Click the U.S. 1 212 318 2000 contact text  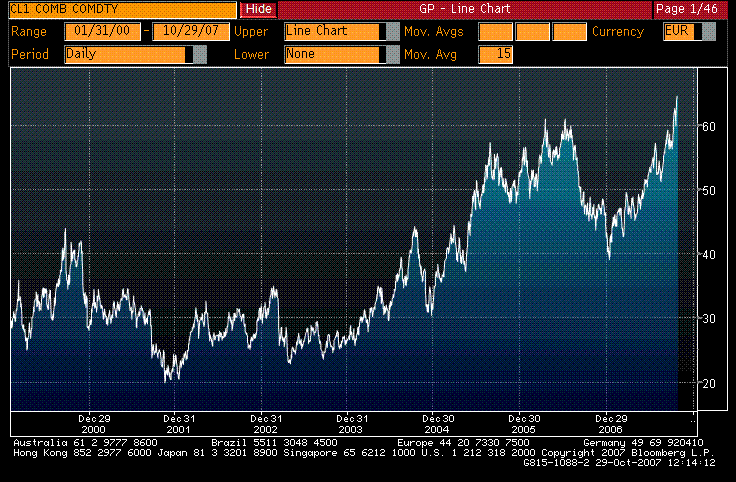click(478, 453)
